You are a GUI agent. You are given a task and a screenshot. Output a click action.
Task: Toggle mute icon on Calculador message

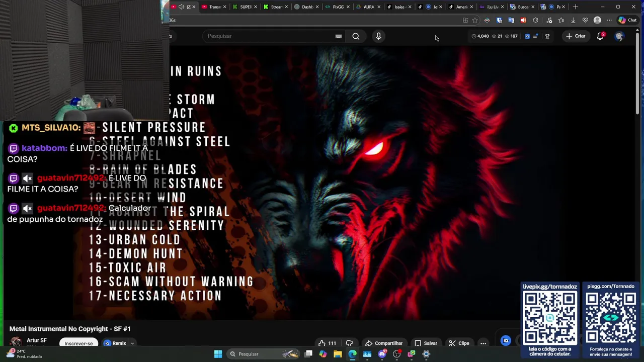(x=27, y=208)
